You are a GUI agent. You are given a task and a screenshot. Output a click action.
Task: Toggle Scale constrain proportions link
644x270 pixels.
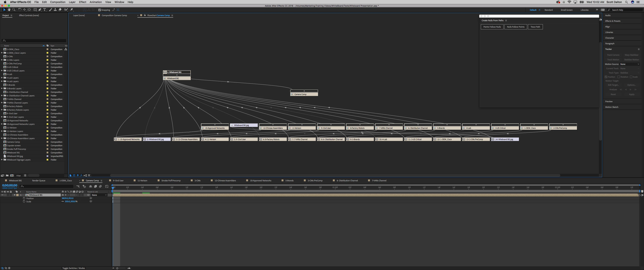click(x=63, y=201)
